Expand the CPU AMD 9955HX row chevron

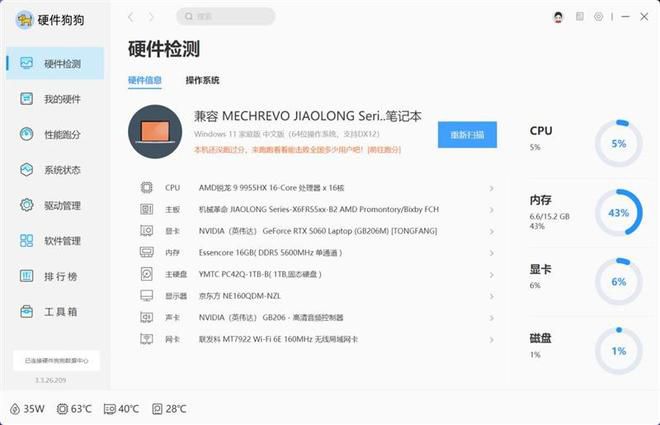click(491, 188)
